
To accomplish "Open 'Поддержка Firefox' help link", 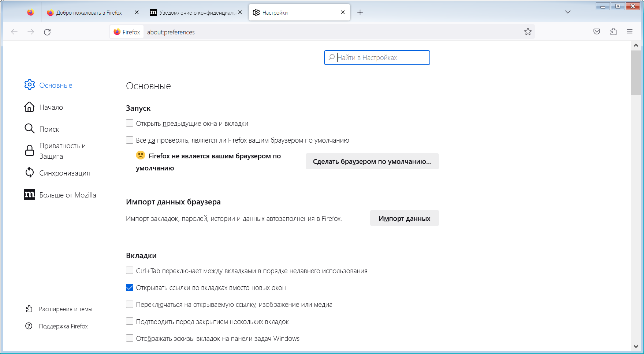I will click(63, 326).
